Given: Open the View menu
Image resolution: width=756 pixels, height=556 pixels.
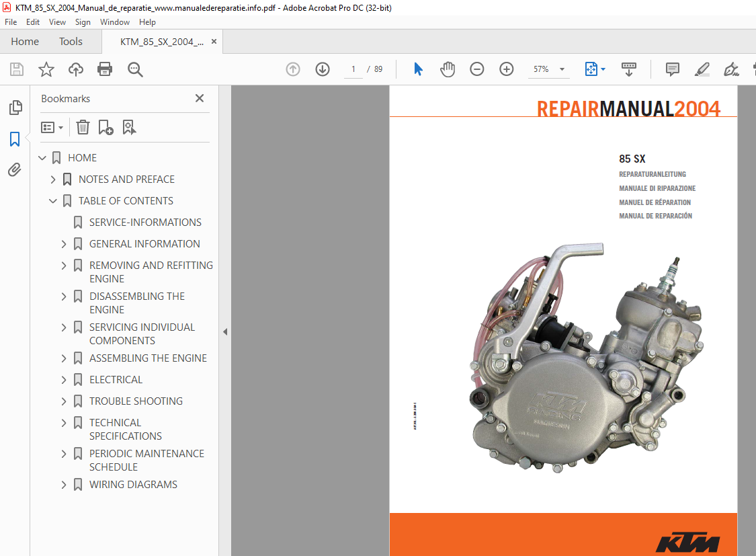Looking at the screenshot, I should tap(57, 22).
